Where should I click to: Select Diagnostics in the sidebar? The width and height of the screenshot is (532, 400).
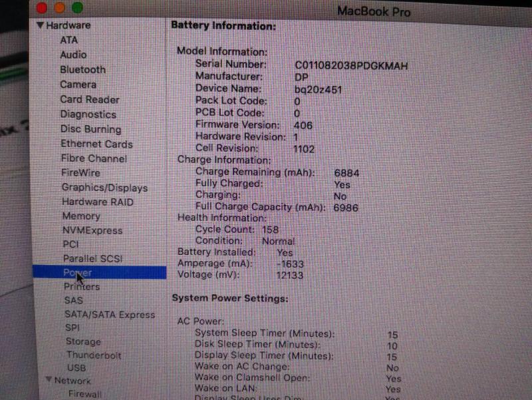coord(88,114)
